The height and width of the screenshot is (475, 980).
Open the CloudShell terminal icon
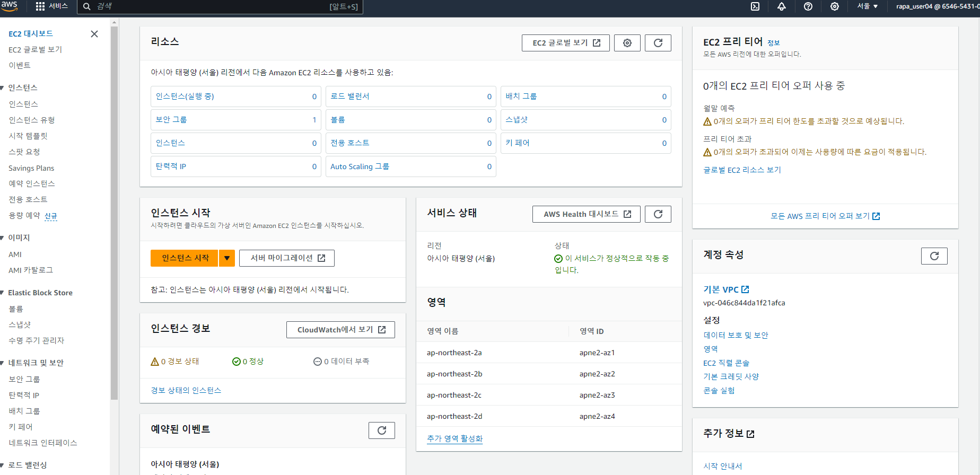(755, 6)
